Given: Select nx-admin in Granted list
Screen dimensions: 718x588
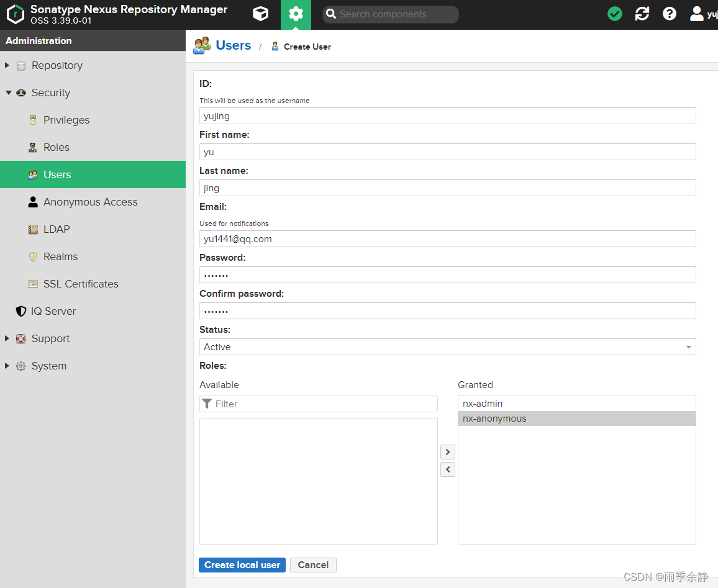Looking at the screenshot, I should [576, 404].
